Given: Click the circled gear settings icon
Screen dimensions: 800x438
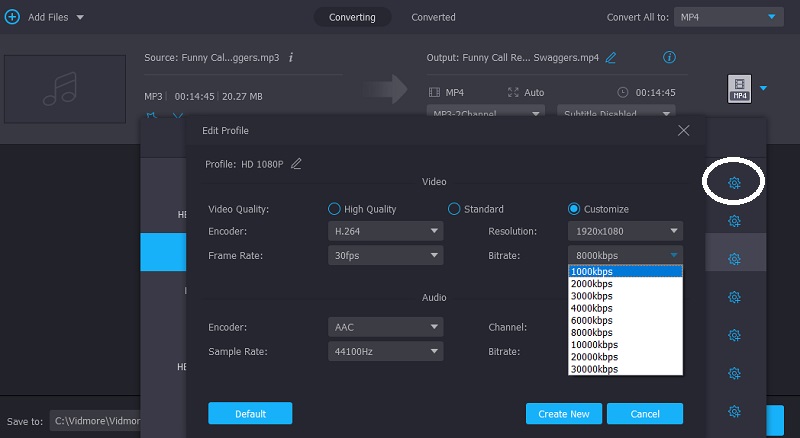Looking at the screenshot, I should coord(734,182).
